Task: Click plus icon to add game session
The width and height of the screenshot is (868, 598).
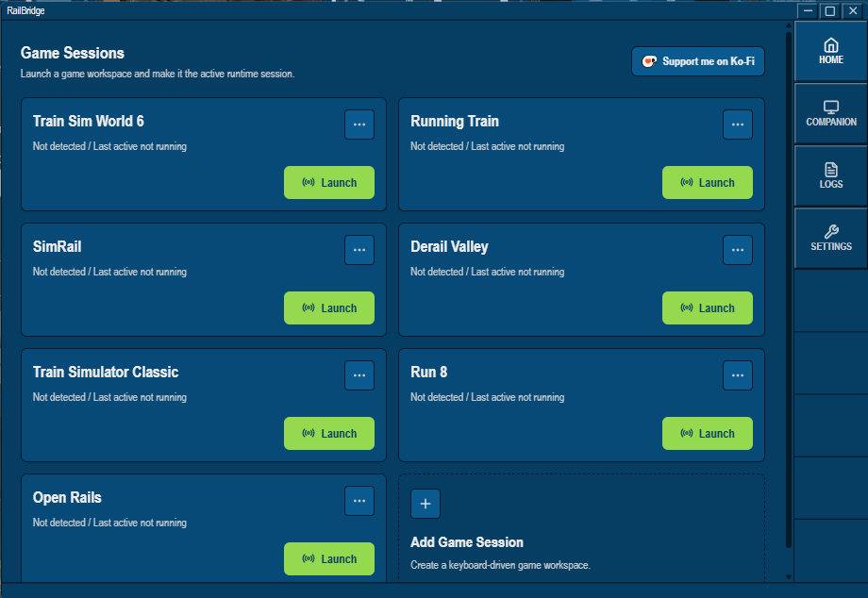Action: coord(426,504)
